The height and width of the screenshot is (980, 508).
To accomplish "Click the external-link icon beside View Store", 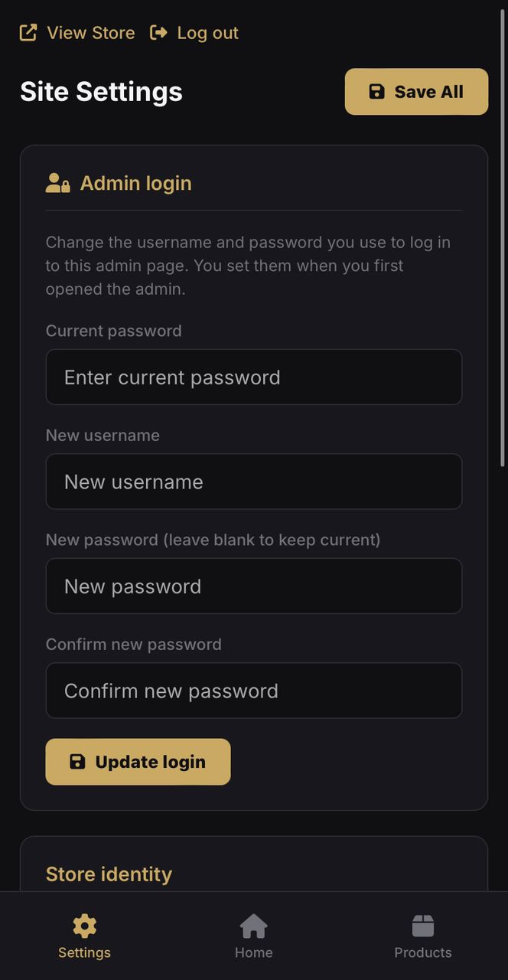I will (28, 33).
